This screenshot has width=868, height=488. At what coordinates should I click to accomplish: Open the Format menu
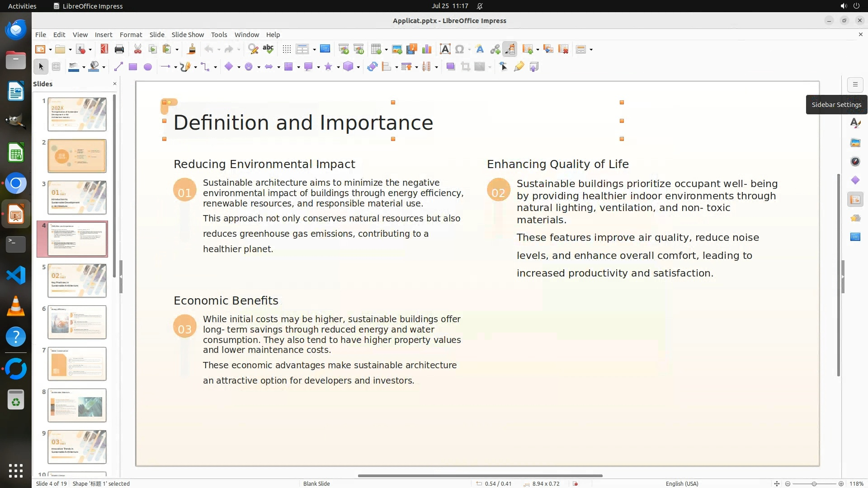coord(131,34)
